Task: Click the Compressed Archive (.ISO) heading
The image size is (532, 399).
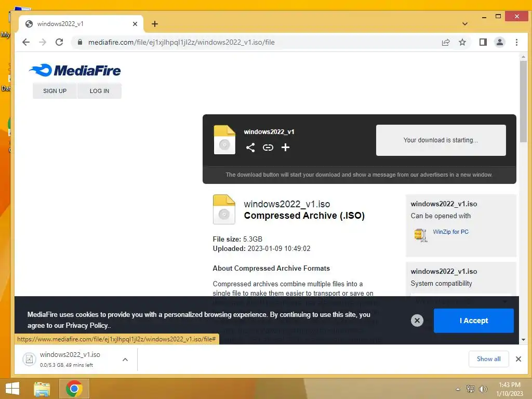Action: pyautogui.click(x=304, y=216)
